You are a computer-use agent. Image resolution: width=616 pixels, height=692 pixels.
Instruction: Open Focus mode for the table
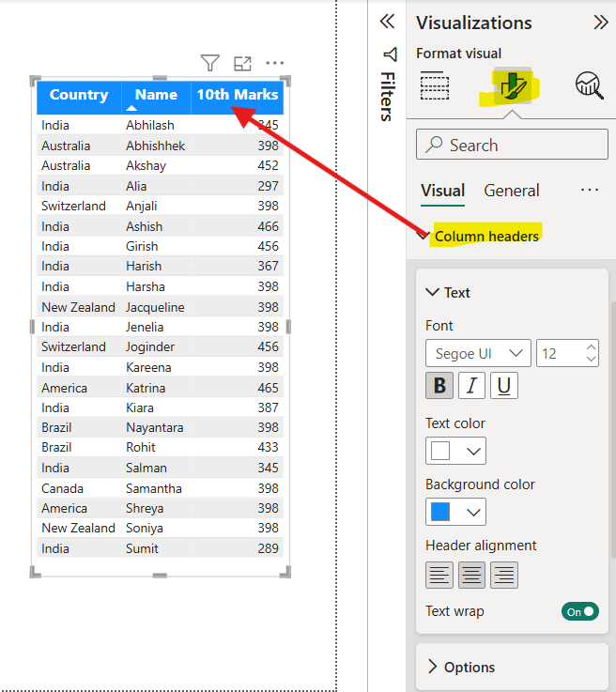[242, 63]
